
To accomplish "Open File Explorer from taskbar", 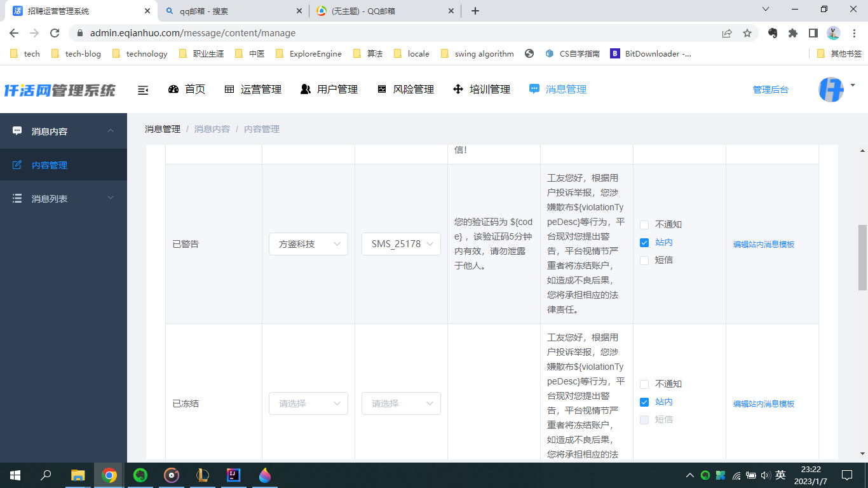I will click(x=78, y=475).
